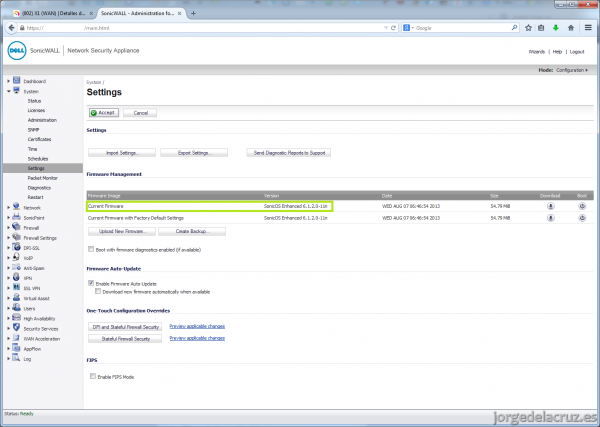Expand the Log tree arrow

click(8, 359)
